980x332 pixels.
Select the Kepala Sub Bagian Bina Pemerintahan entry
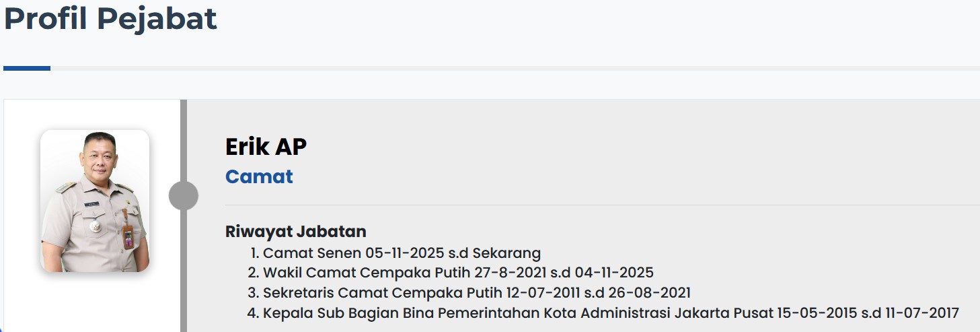point(610,313)
